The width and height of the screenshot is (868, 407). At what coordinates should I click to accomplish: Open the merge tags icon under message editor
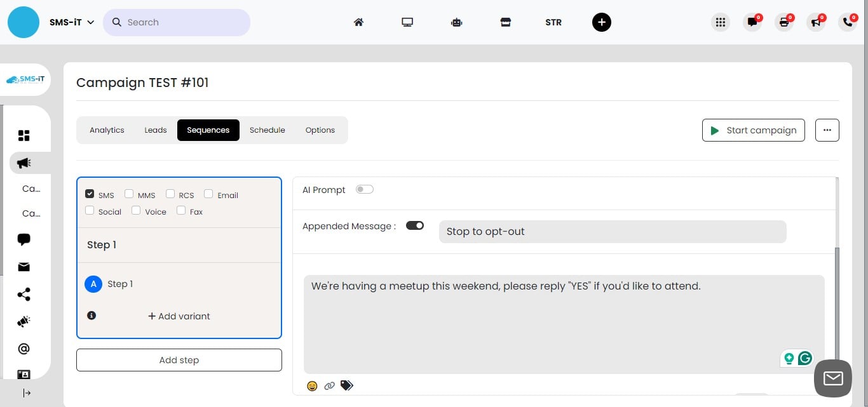click(346, 385)
